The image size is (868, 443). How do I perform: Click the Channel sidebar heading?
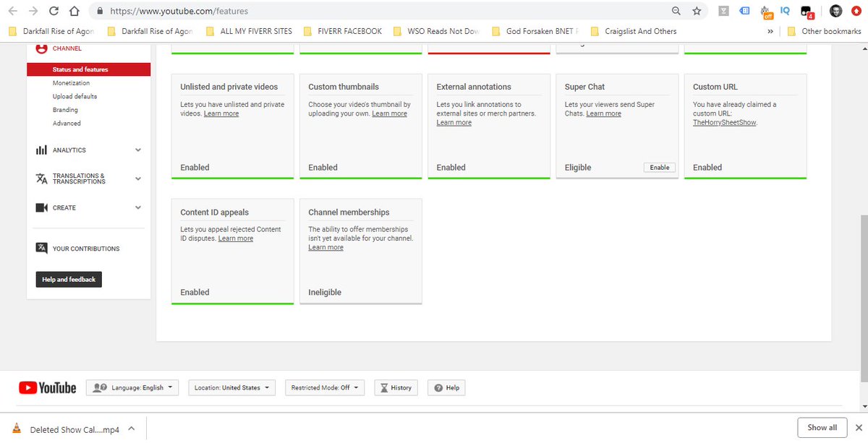click(x=67, y=48)
